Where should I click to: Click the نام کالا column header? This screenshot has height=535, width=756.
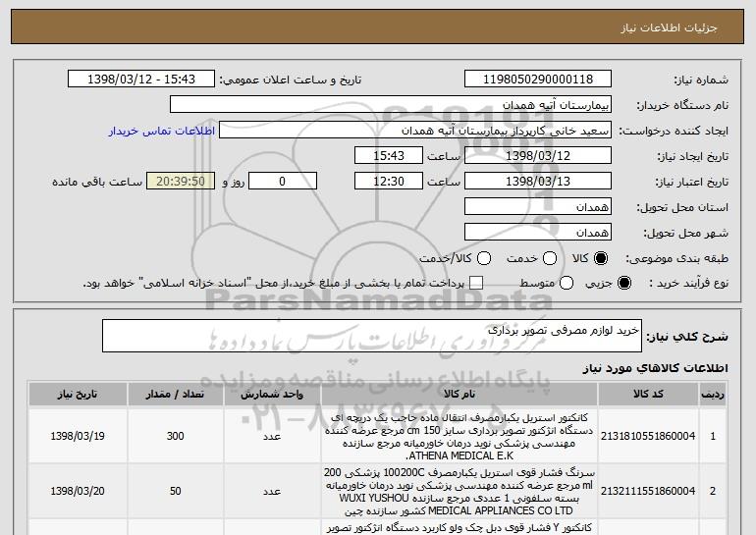(459, 395)
